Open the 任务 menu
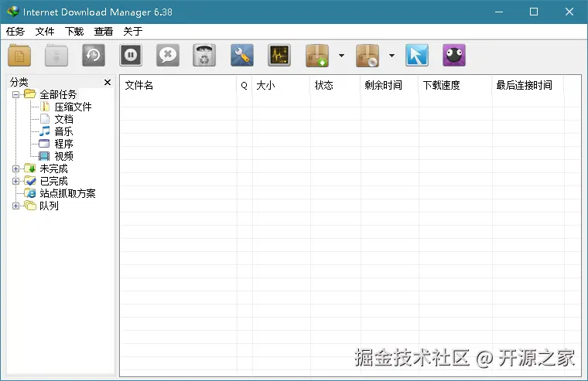Image resolution: width=588 pixels, height=381 pixels. (15, 32)
